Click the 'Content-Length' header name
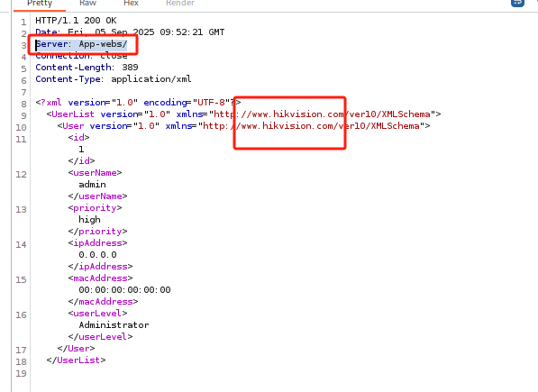 73,68
